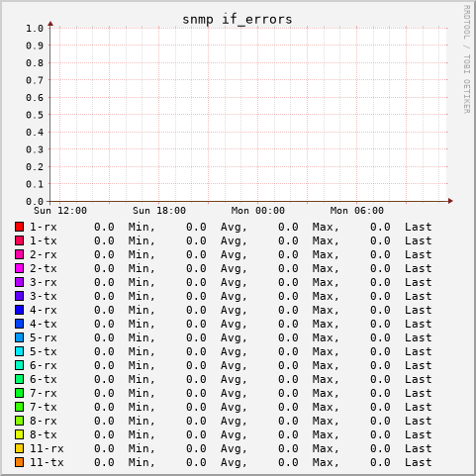
Task: Select the yellow 8-tx color swatch
Action: [x=19, y=434]
